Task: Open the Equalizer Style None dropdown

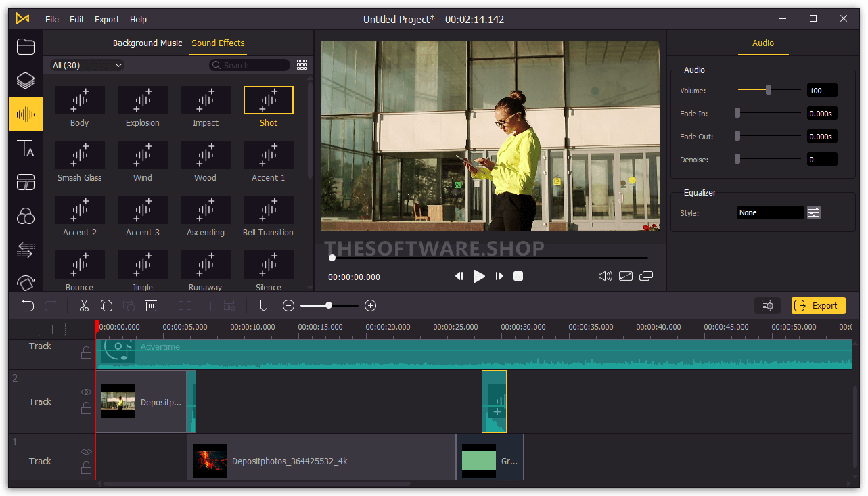Action: [x=770, y=212]
